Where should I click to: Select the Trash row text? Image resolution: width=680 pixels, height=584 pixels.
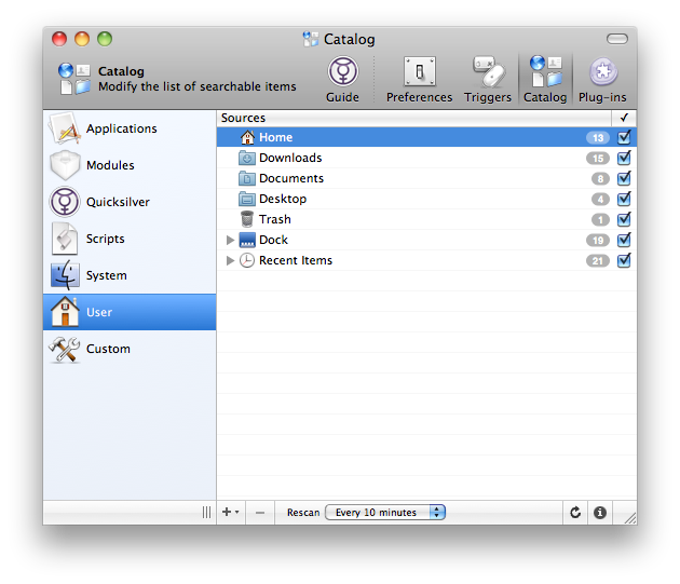(275, 219)
